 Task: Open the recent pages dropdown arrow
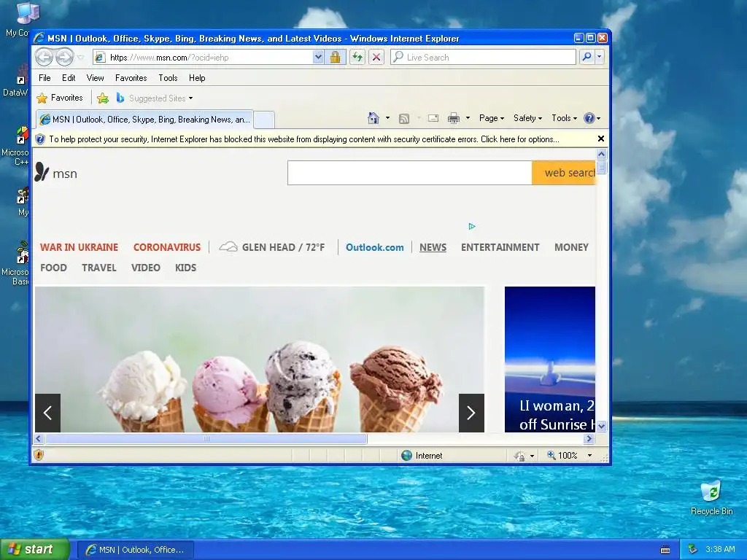pos(80,58)
